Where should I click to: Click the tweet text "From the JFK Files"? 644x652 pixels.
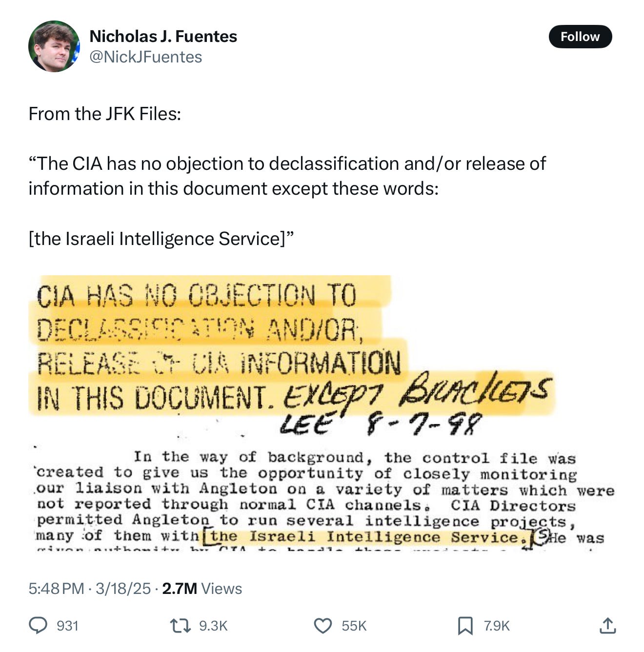pyautogui.click(x=104, y=114)
